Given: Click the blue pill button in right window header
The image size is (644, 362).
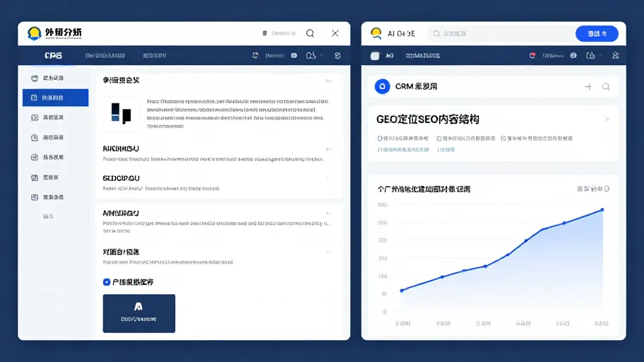Looking at the screenshot, I should pyautogui.click(x=597, y=34).
